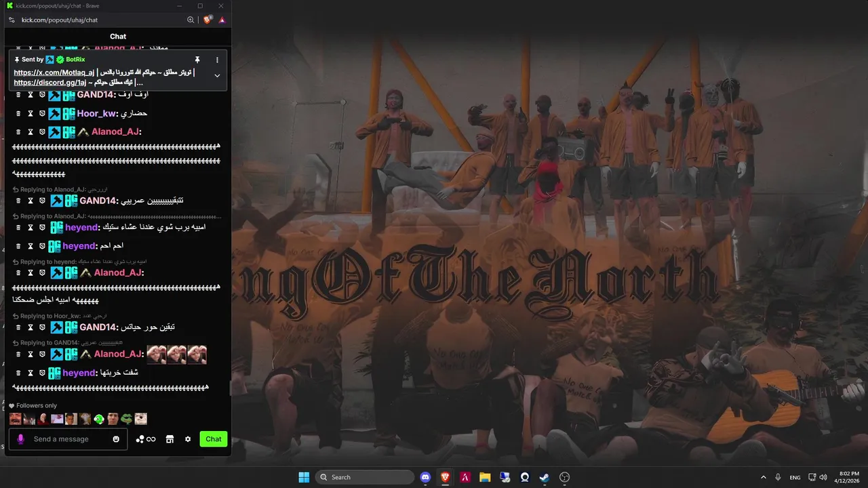Timeout heyend on the "احم احم" message

(31, 246)
